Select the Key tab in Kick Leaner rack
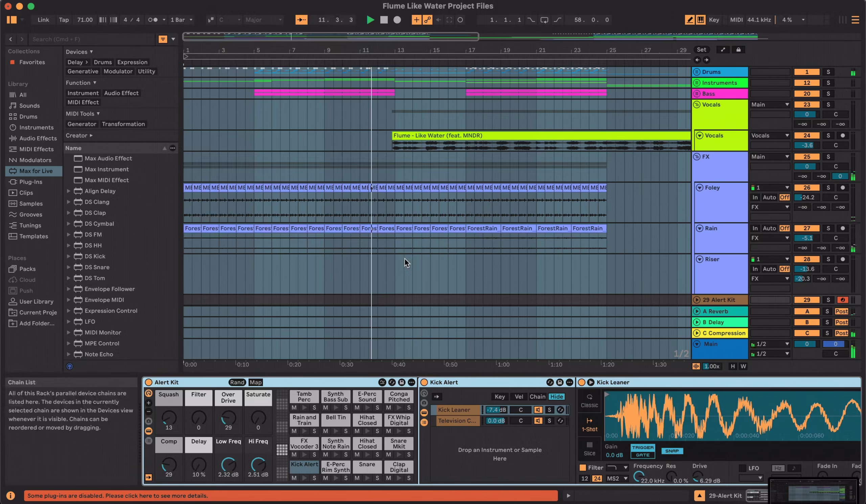 point(500,396)
